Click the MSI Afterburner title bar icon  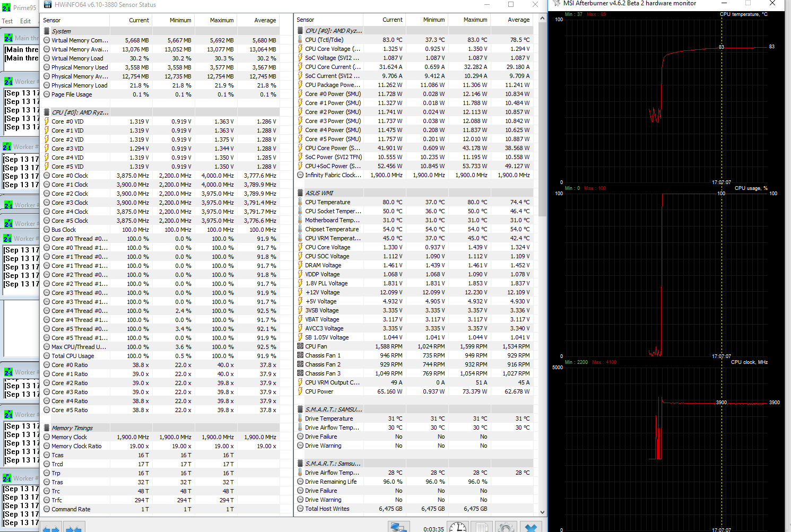(557, 4)
